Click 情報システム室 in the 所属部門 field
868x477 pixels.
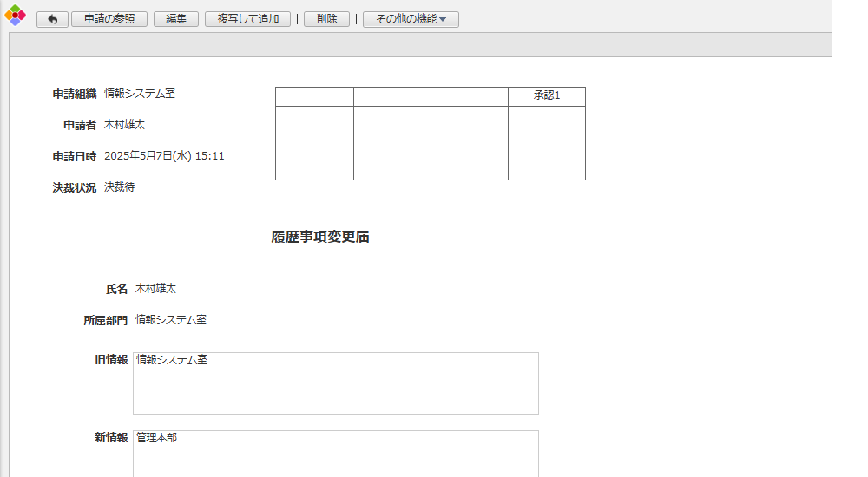point(171,320)
